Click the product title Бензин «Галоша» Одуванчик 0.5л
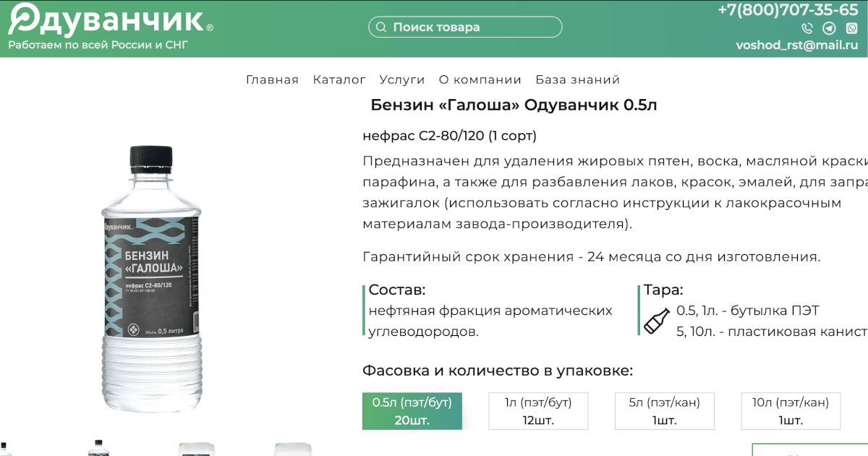The image size is (868, 456). tap(514, 105)
